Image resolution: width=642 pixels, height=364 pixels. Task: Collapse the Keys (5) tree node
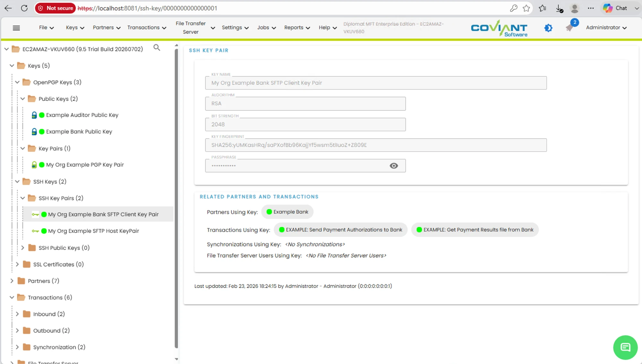click(x=12, y=65)
